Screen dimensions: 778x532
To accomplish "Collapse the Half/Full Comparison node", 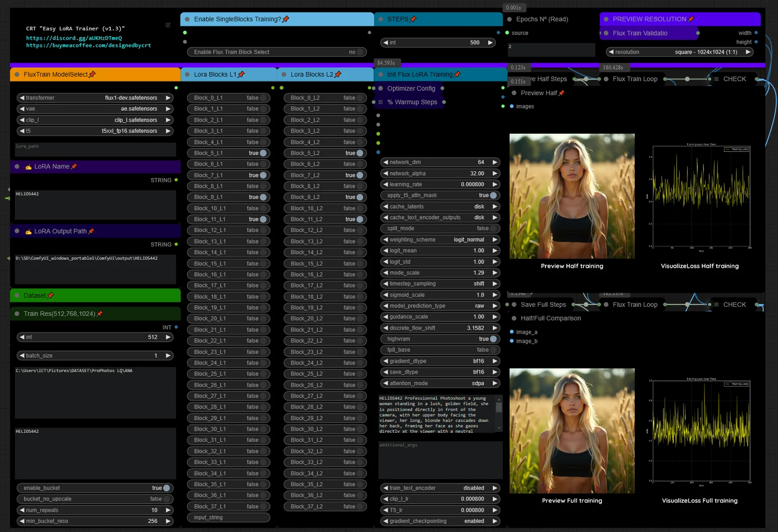I will (x=514, y=318).
